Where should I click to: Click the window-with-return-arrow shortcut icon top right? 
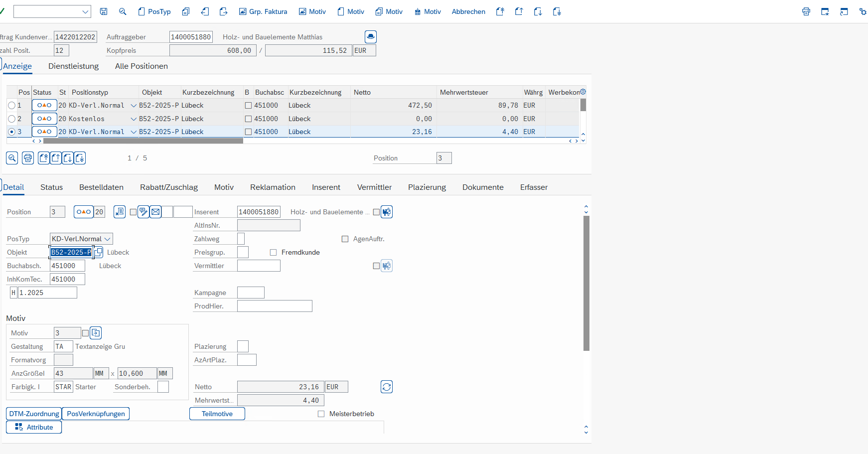[x=844, y=11]
